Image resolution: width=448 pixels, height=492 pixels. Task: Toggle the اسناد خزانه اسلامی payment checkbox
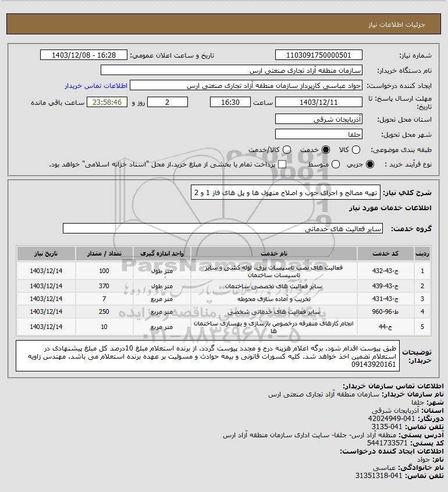[282, 164]
